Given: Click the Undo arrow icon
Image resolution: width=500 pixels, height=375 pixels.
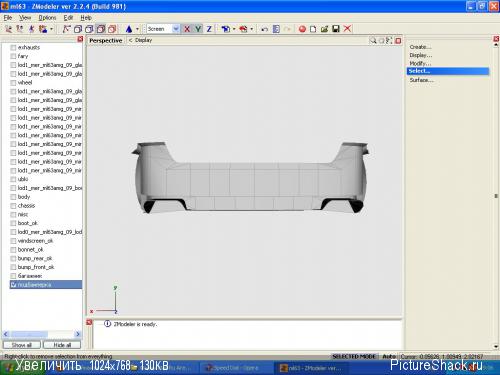Looking at the screenshot, I should click(265, 29).
